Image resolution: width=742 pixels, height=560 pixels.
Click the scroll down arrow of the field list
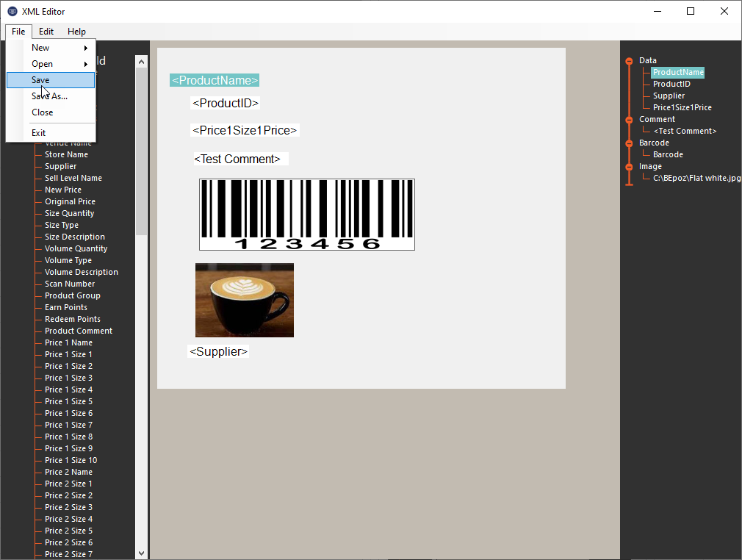[141, 553]
